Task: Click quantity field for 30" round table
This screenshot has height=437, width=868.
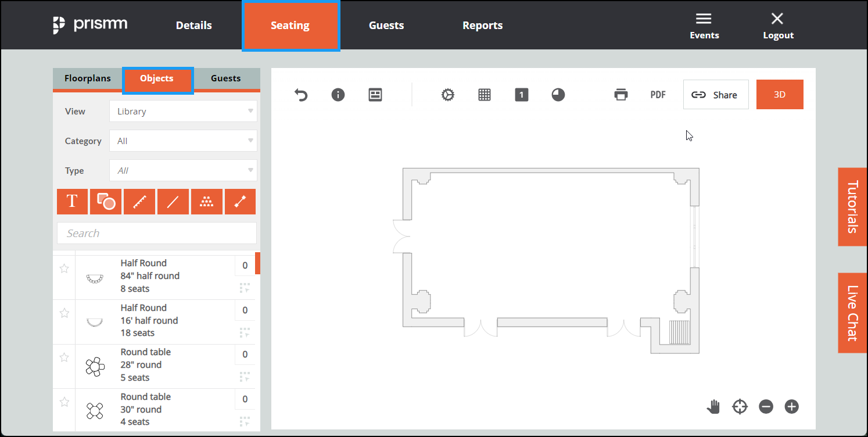Action: point(245,399)
